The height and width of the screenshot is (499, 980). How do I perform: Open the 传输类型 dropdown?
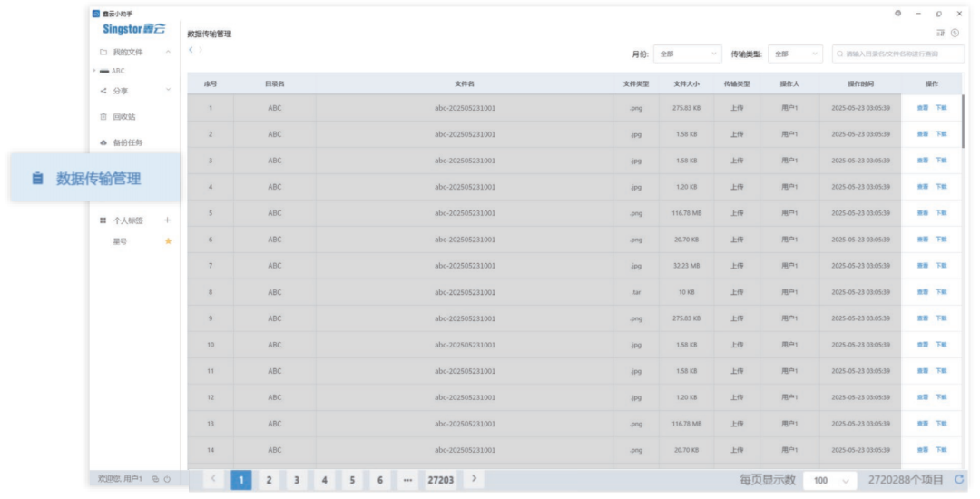(795, 54)
